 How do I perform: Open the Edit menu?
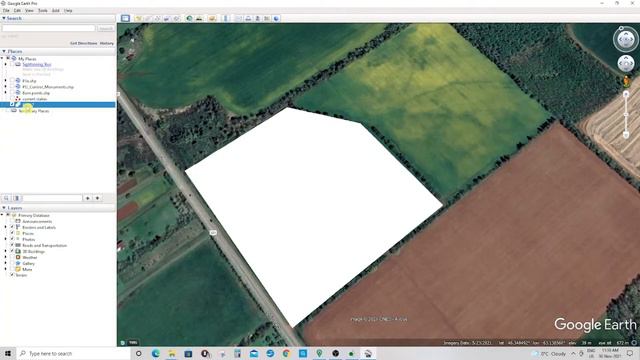pyautogui.click(x=17, y=11)
